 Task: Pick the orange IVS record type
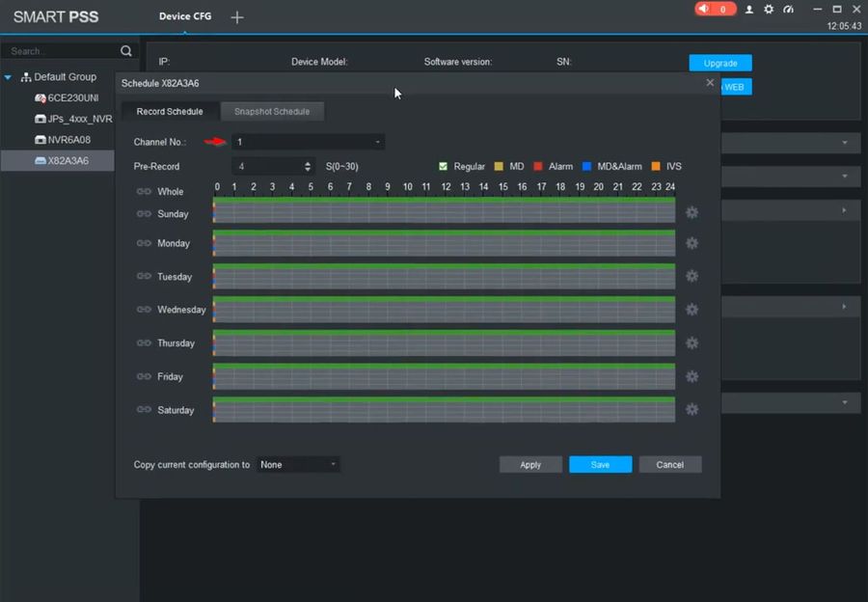pos(656,167)
